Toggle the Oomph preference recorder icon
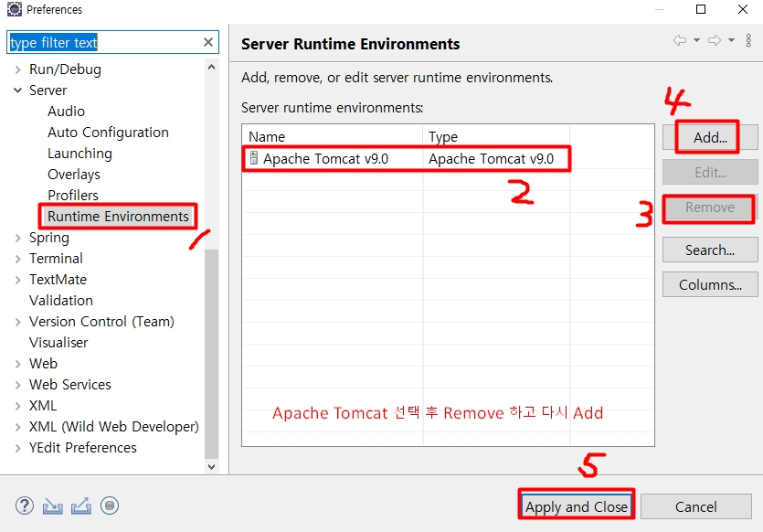The image size is (763, 532). [110, 506]
